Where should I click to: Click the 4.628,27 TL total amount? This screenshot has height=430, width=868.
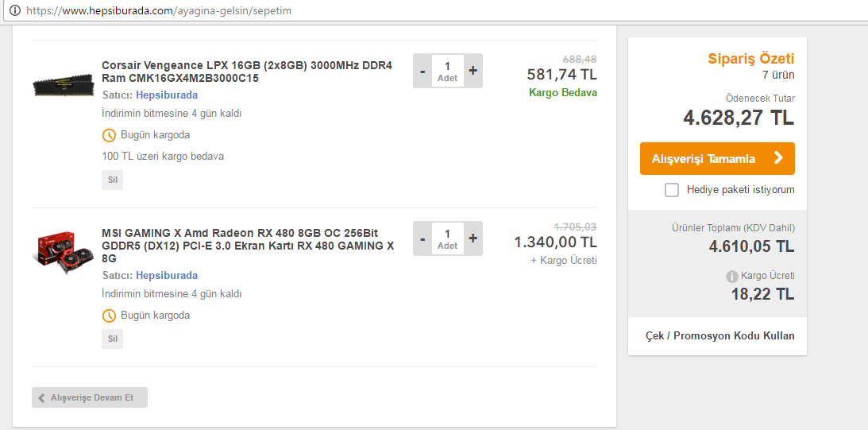(x=739, y=118)
